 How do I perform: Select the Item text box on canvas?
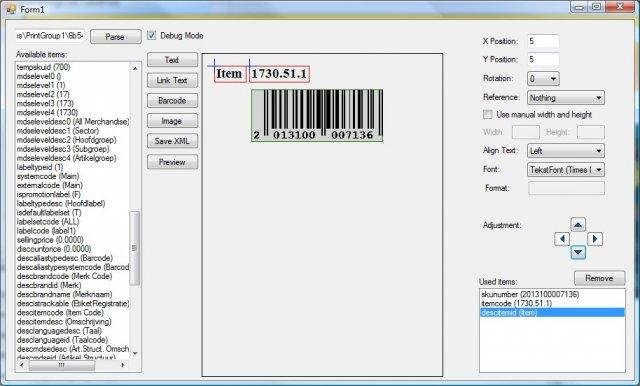click(230, 74)
